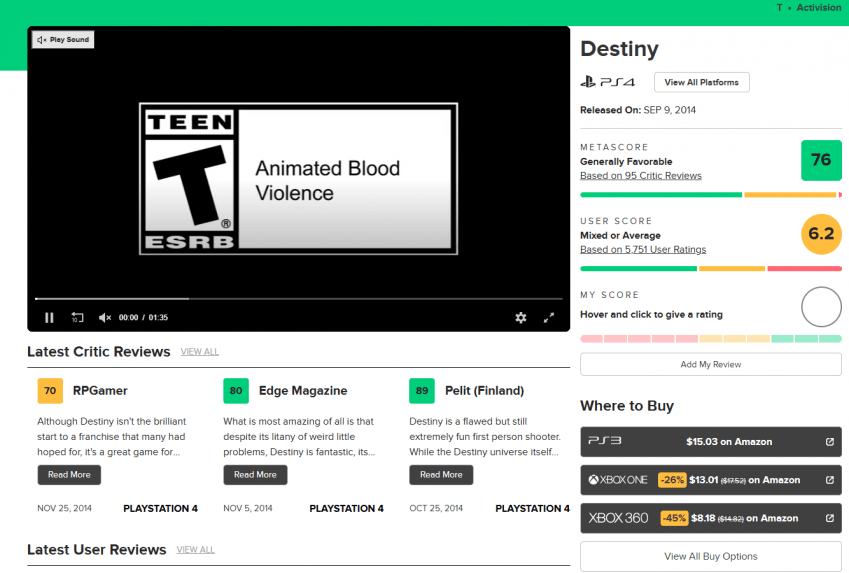Click the View All Platforms button

click(x=701, y=82)
